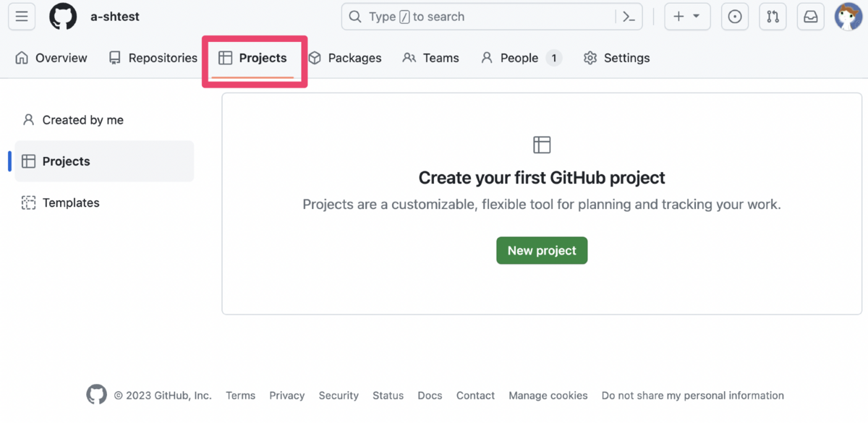Open the GitHub home logo
The image size is (868, 423).
tap(62, 16)
